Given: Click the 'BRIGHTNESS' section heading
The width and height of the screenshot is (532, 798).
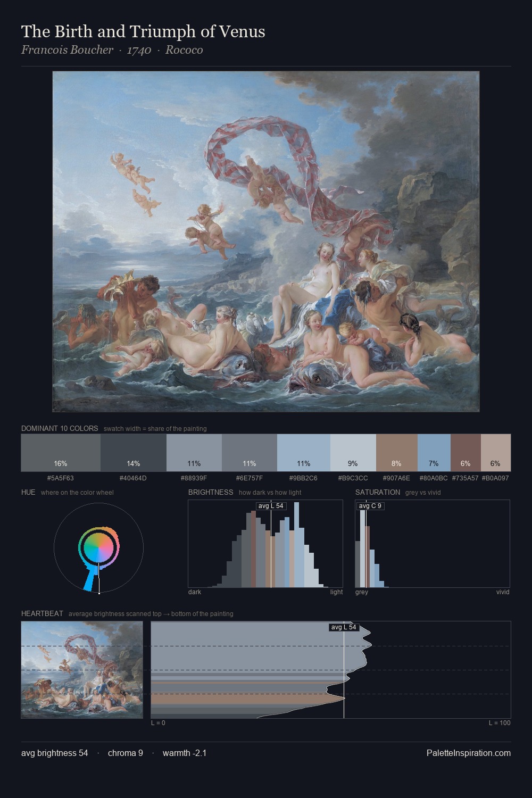Looking at the screenshot, I should click(211, 492).
